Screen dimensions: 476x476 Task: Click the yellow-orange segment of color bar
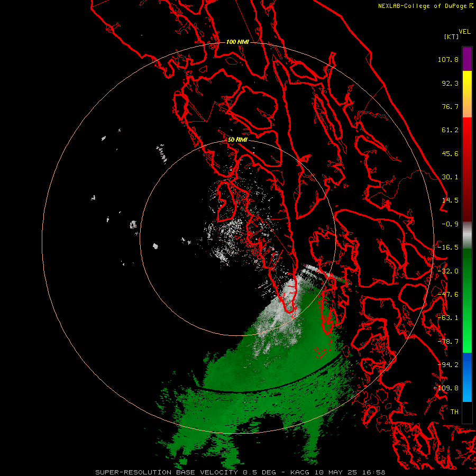467,94
